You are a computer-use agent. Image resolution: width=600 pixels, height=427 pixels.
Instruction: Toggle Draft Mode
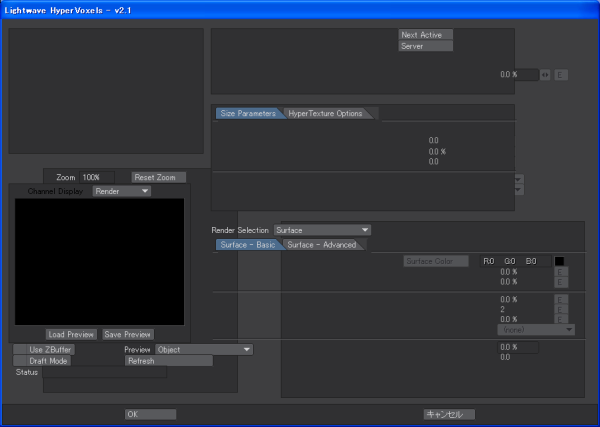42,361
